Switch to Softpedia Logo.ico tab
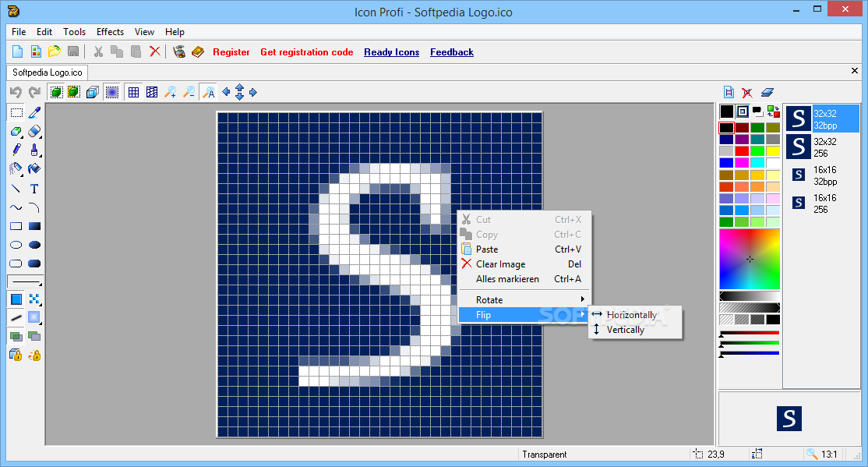 point(48,73)
